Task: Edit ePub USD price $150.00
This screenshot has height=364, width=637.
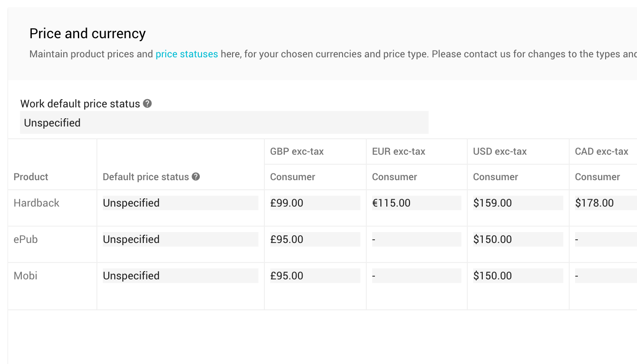Action: pyautogui.click(x=518, y=239)
